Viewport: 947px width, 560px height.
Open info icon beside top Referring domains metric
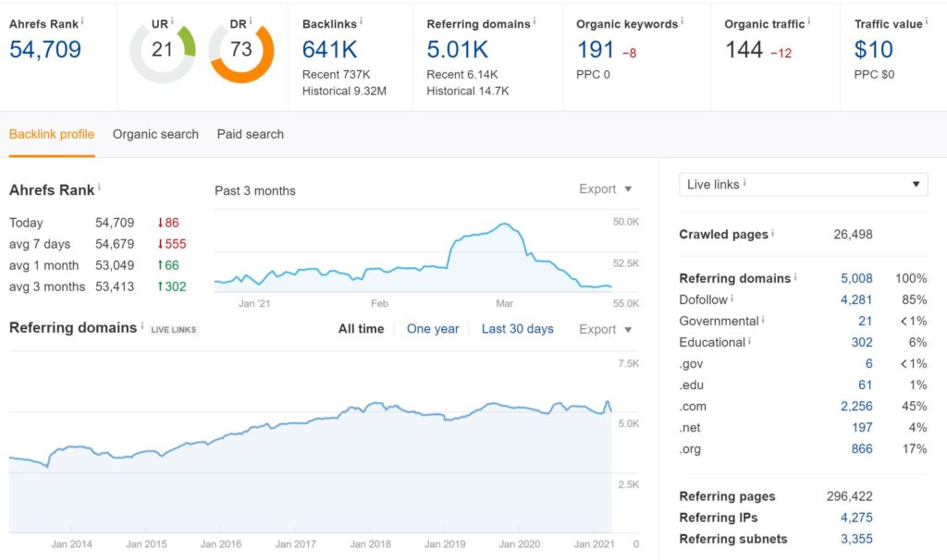click(x=535, y=21)
